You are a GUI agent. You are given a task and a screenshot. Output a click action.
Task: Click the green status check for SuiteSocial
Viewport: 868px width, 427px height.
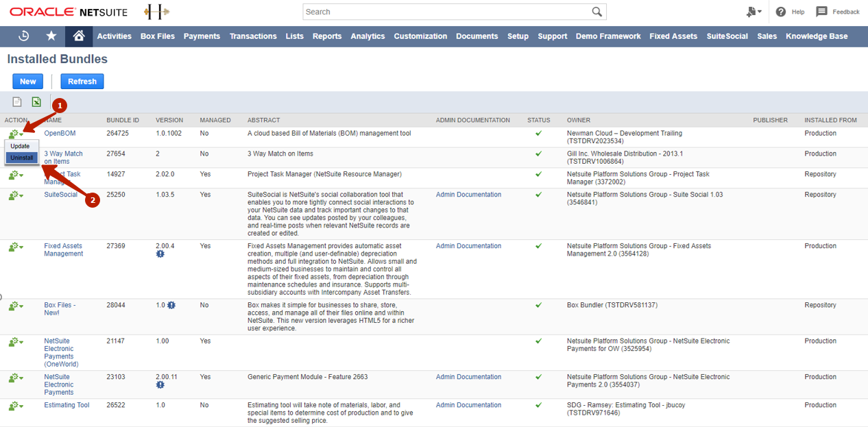tap(539, 195)
